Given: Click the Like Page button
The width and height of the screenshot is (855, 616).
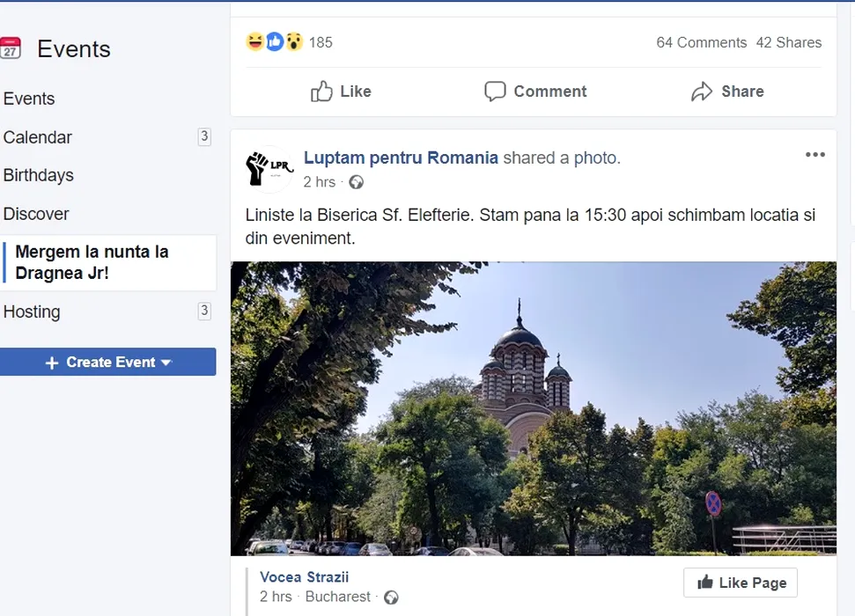Looking at the screenshot, I should point(740,583).
